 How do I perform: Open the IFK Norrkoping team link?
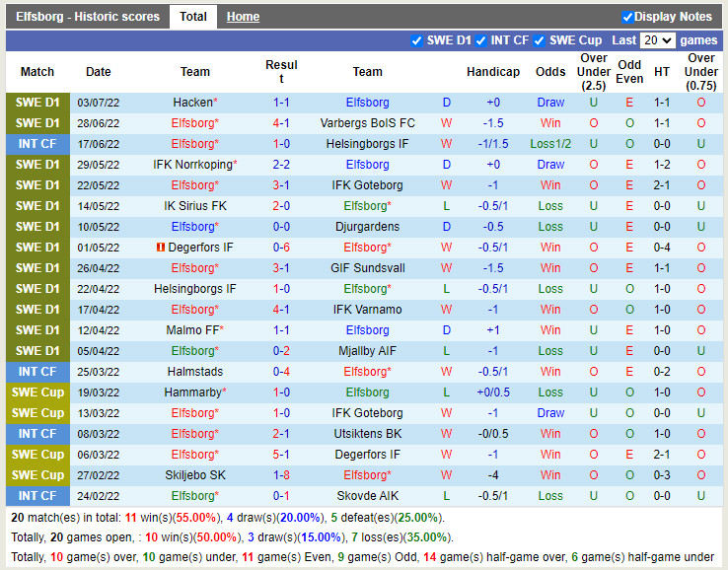click(192, 165)
